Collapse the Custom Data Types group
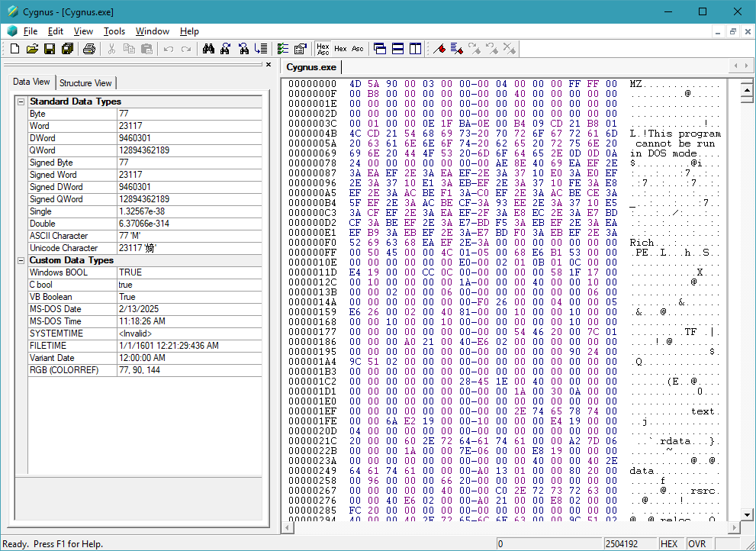The image size is (756, 551). tap(21, 260)
